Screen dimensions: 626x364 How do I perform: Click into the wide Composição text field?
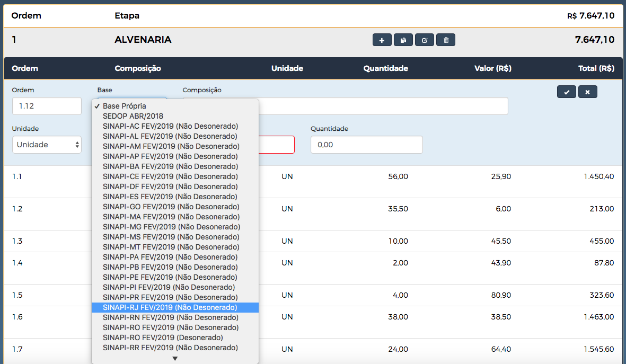coord(383,106)
